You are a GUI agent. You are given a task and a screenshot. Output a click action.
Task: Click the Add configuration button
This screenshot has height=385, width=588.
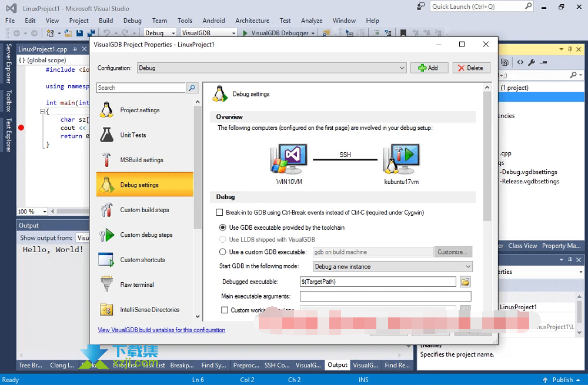pos(429,68)
